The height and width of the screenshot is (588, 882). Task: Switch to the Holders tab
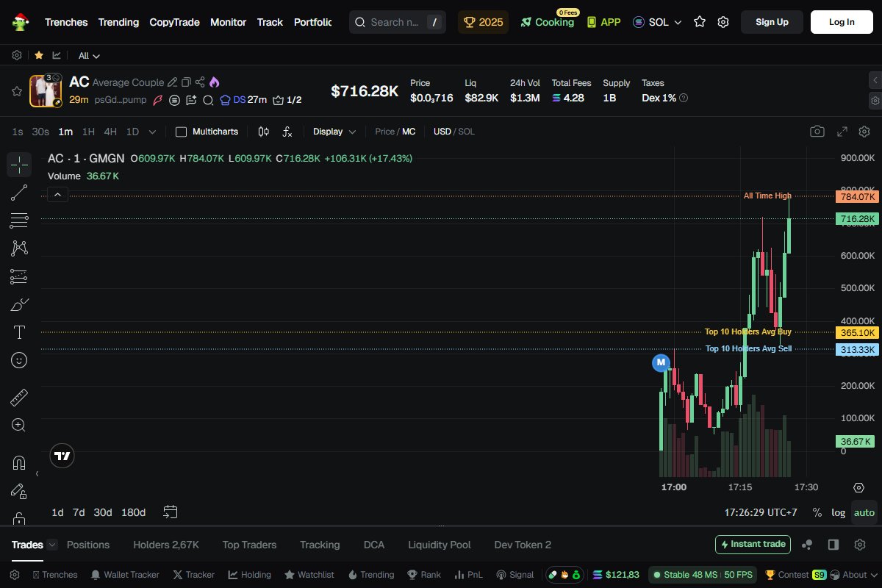click(x=165, y=545)
